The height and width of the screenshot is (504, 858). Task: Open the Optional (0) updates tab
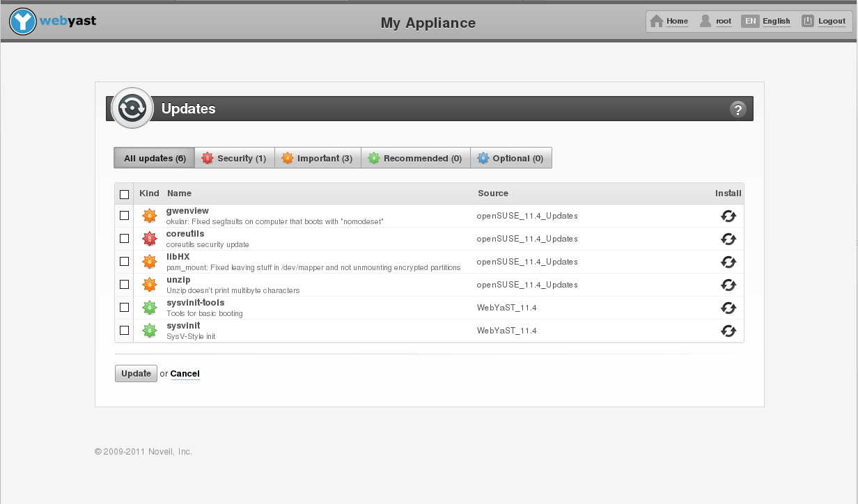coord(511,158)
